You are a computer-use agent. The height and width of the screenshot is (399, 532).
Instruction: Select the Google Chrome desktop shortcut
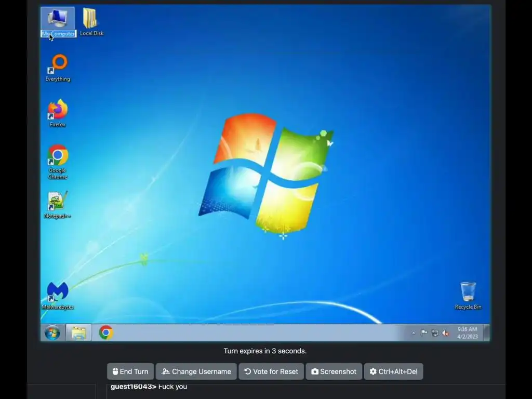(58, 162)
